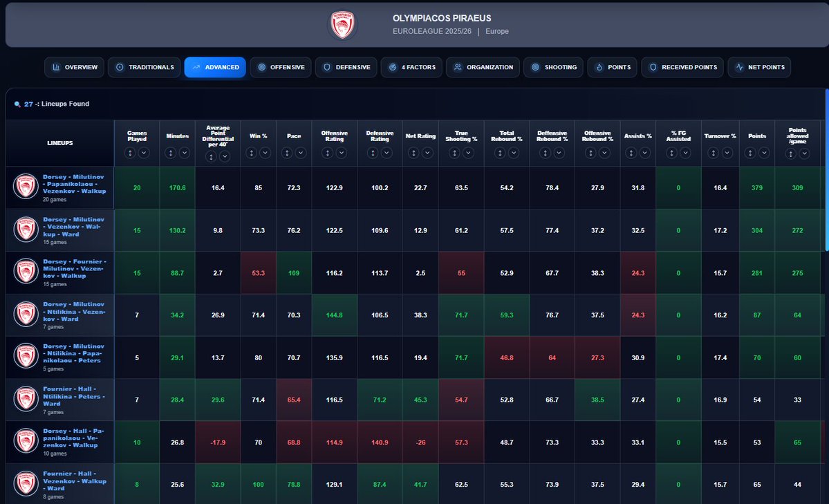Sort by Defensive Rebound %
This screenshot has height=504, width=829.
pyautogui.click(x=545, y=153)
